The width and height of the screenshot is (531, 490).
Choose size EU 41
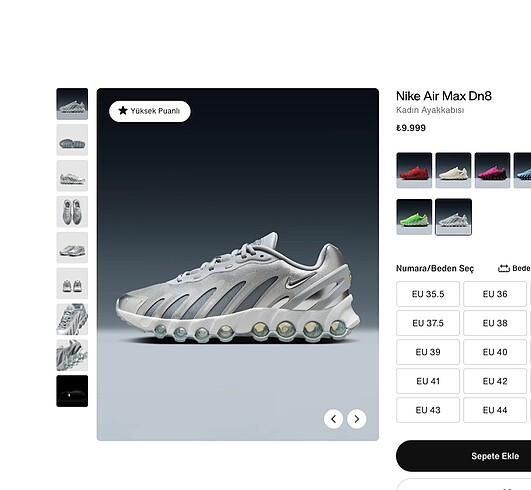[x=428, y=381]
